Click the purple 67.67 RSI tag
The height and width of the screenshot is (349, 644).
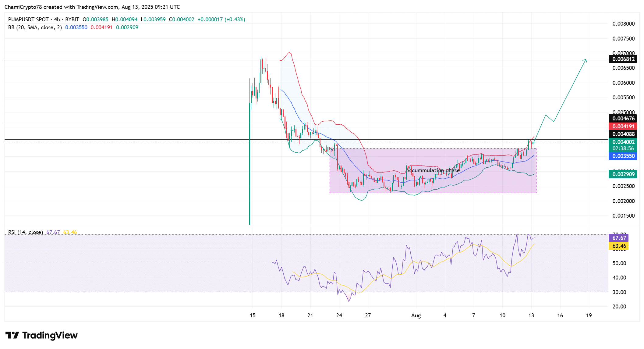pos(619,238)
